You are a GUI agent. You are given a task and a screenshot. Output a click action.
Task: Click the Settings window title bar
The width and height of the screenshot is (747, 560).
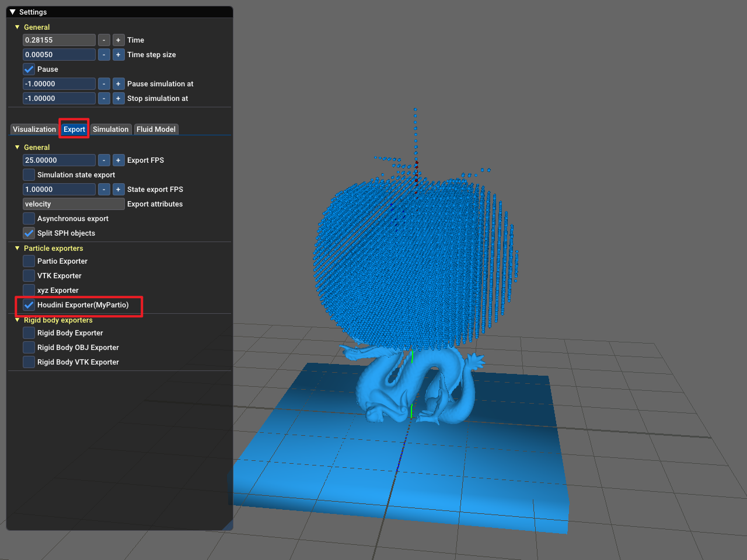tap(120, 12)
